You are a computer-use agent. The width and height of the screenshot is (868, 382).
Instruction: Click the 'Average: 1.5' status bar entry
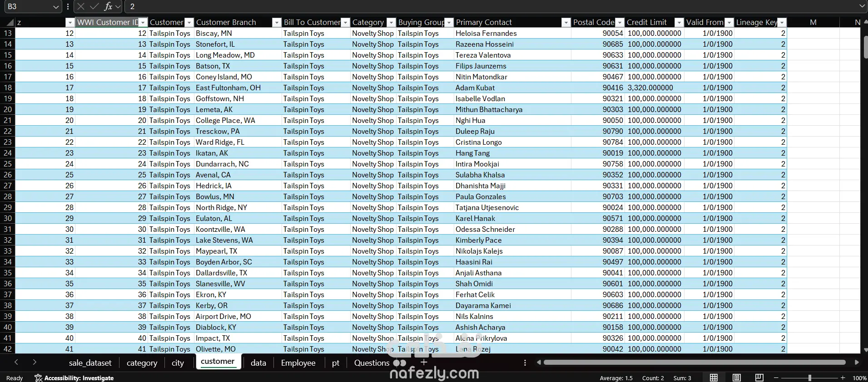616,378
